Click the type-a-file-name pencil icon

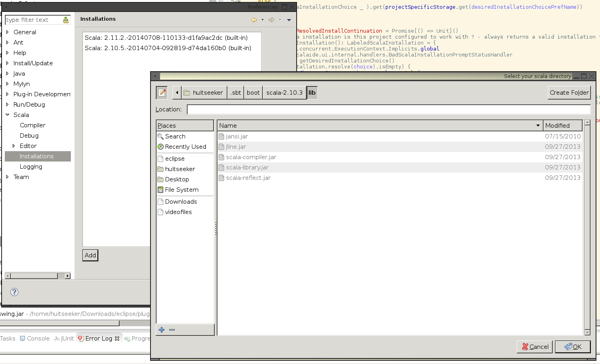162,93
